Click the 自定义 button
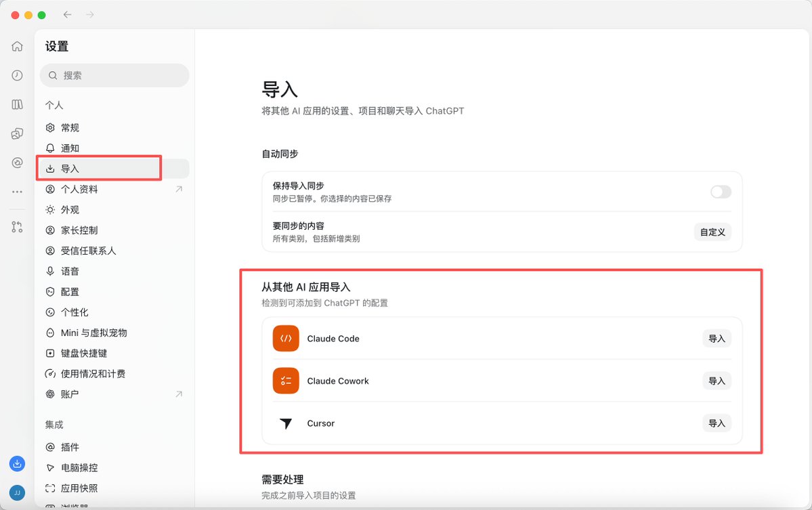This screenshot has width=812, height=510. click(712, 232)
